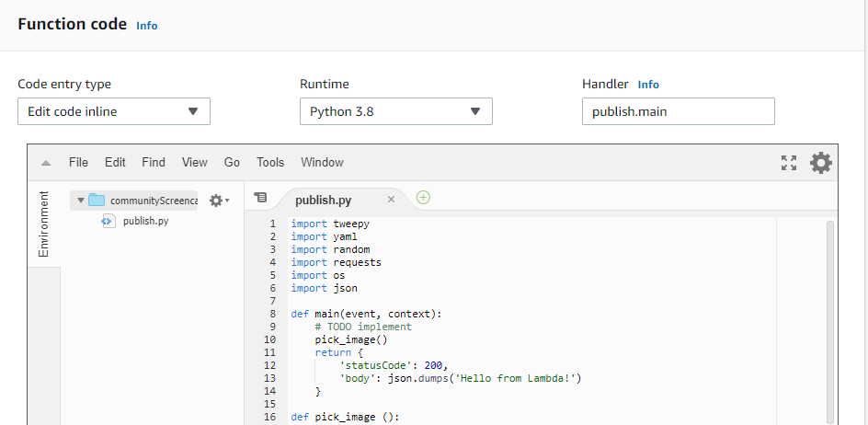Viewport: 868px width, 425px height.
Task: Close the publish.py tab
Action: pyautogui.click(x=391, y=200)
